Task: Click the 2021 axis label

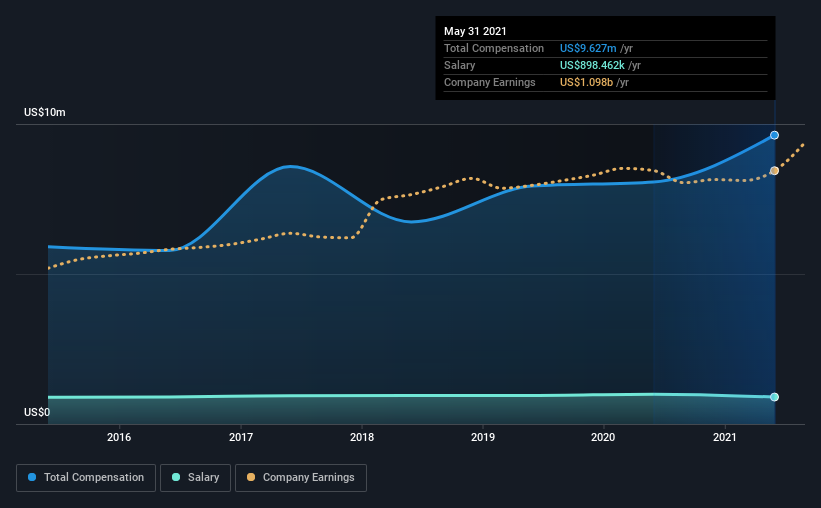Action: point(725,437)
